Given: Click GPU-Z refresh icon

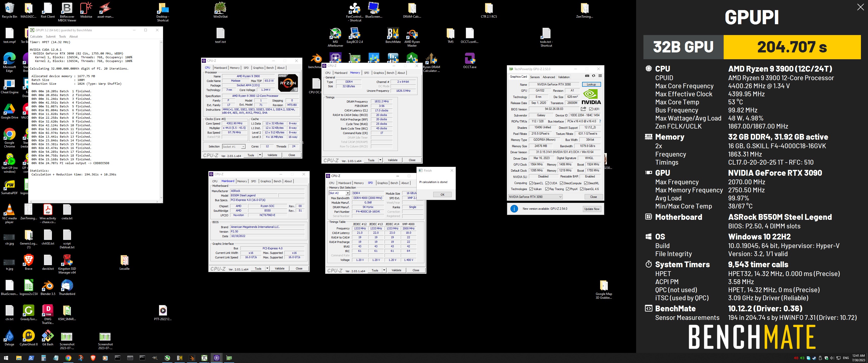Looking at the screenshot, I should tap(594, 76).
